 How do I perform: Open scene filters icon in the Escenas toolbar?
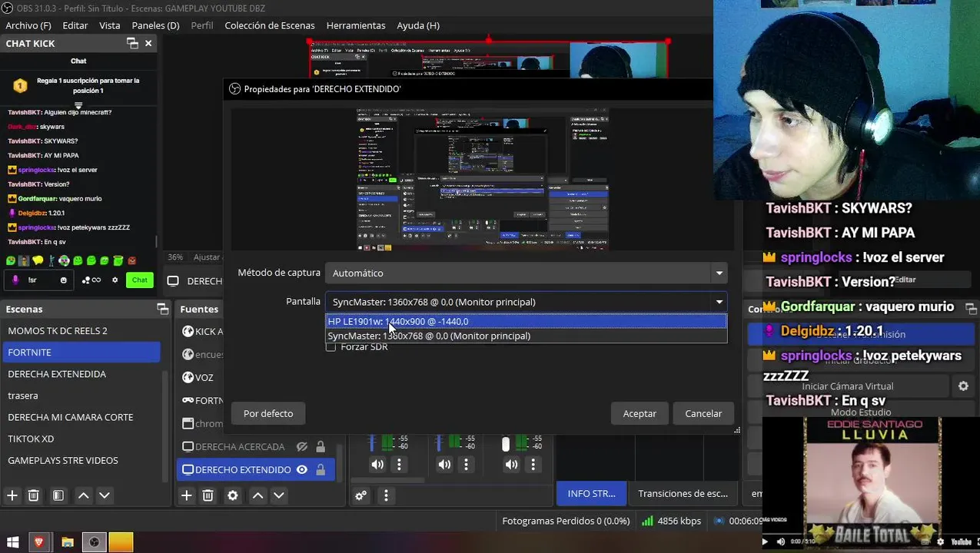tap(58, 495)
